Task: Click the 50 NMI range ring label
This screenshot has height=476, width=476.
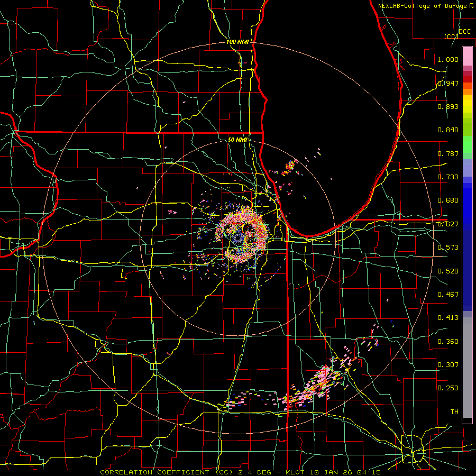Action: coord(237,140)
